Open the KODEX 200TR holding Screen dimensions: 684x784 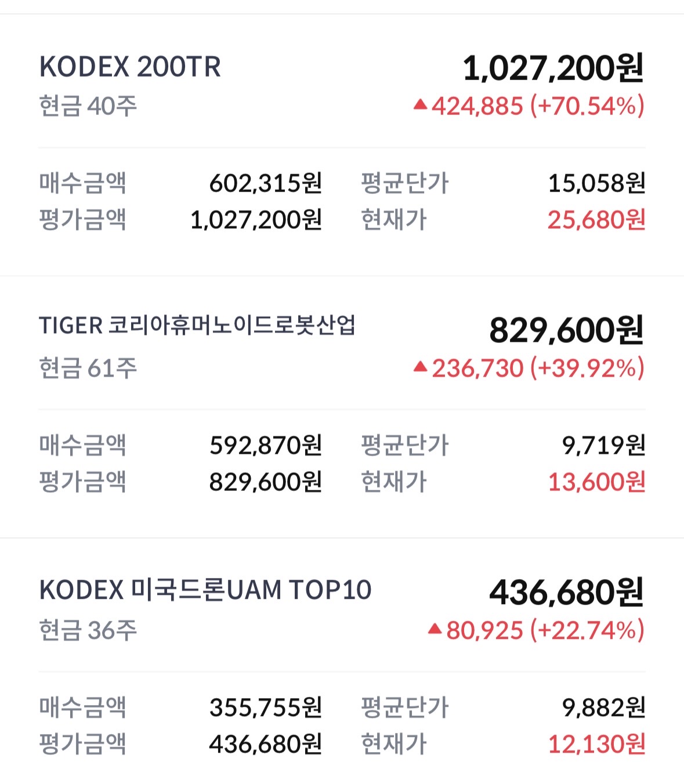(x=130, y=67)
